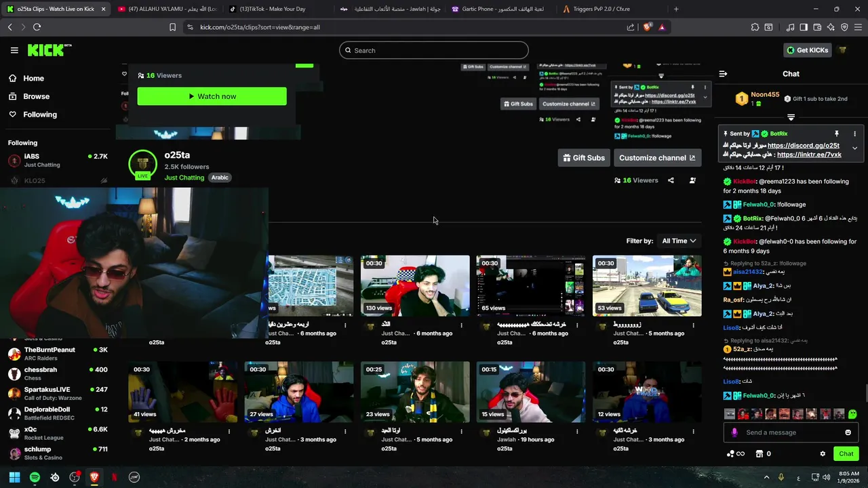Play the 130 views clip thumbnail
868x488 pixels.
point(415,285)
